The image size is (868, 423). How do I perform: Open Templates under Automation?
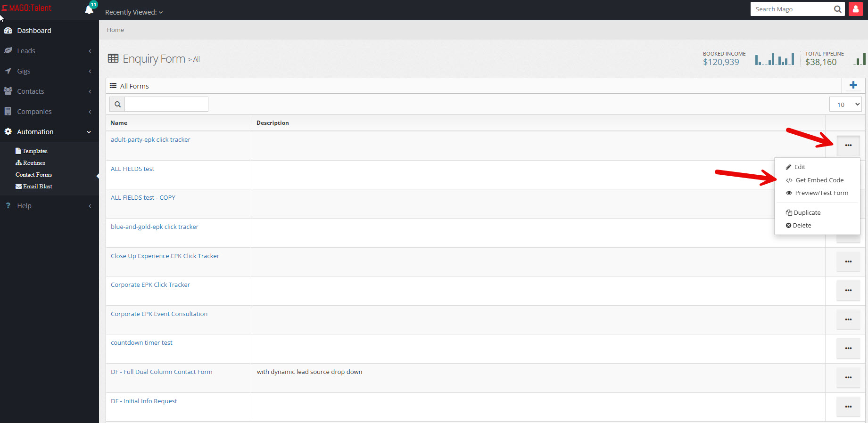click(x=32, y=151)
